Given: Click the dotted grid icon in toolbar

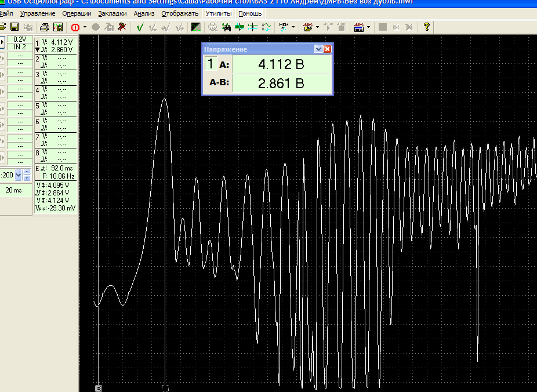Looking at the screenshot, I should [396, 27].
